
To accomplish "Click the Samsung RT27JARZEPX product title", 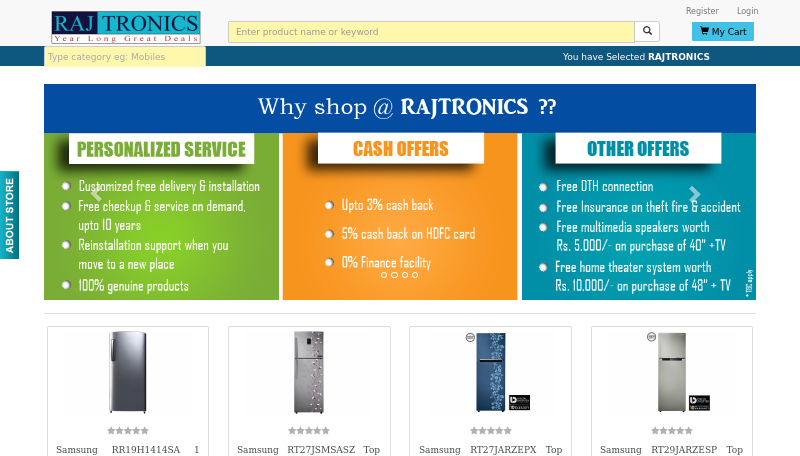I will 491,450.
